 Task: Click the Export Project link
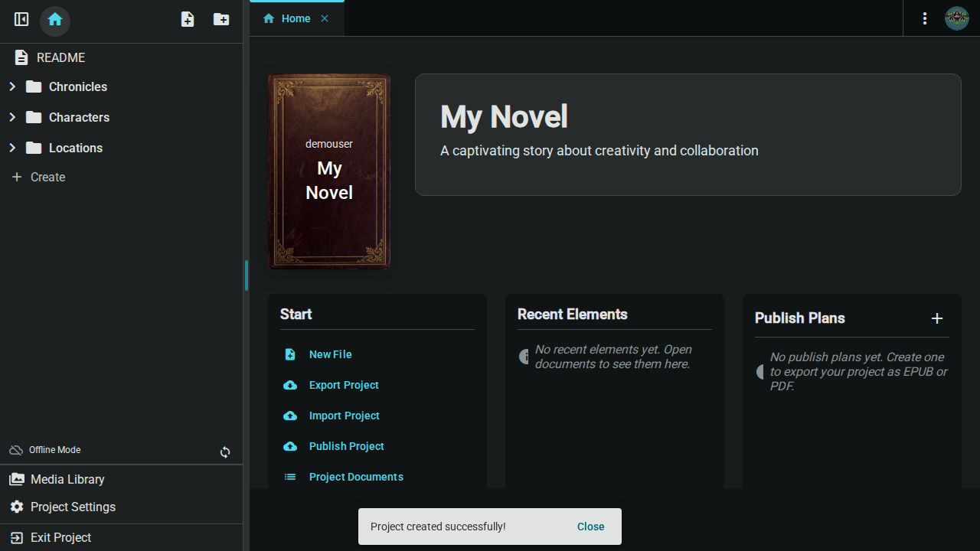pos(343,385)
